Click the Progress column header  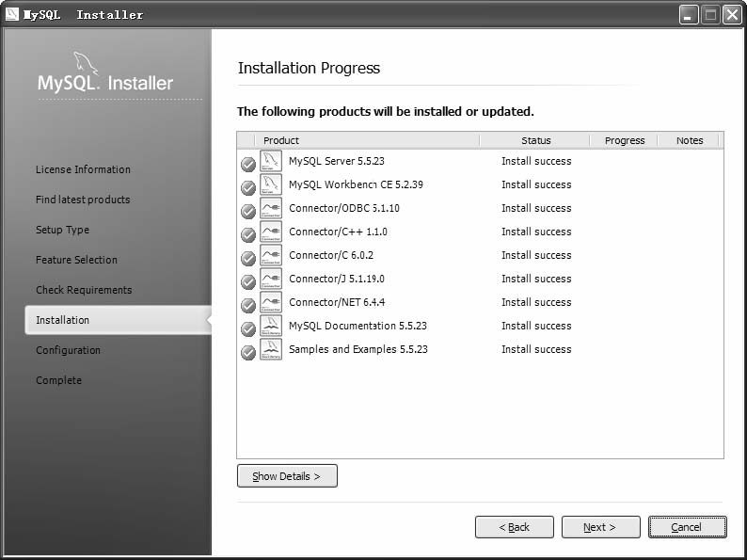point(624,140)
